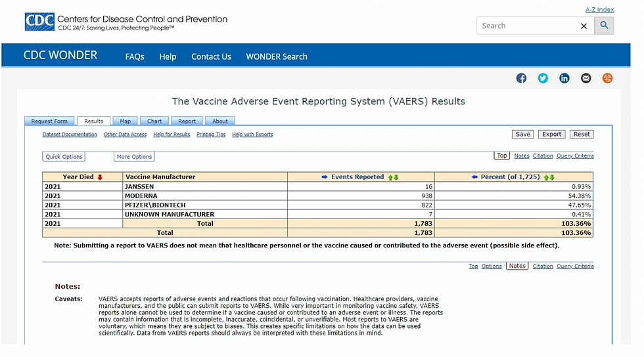
Task: Sort Percent ascending with green up arrow
Action: pyautogui.click(x=547, y=177)
